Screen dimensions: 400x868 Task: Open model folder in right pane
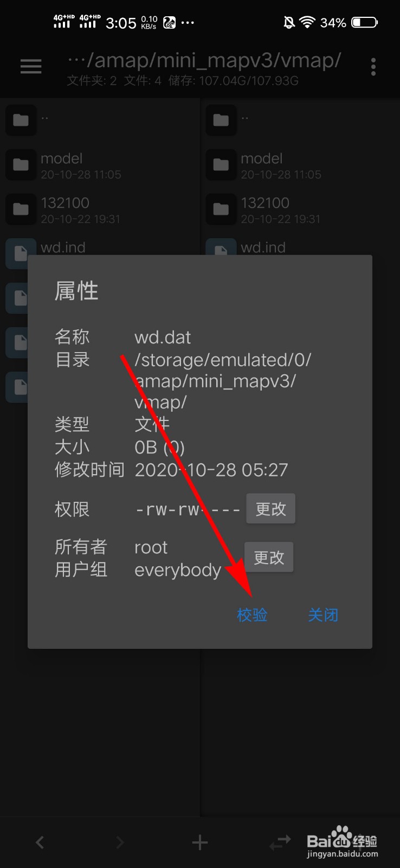(300, 165)
